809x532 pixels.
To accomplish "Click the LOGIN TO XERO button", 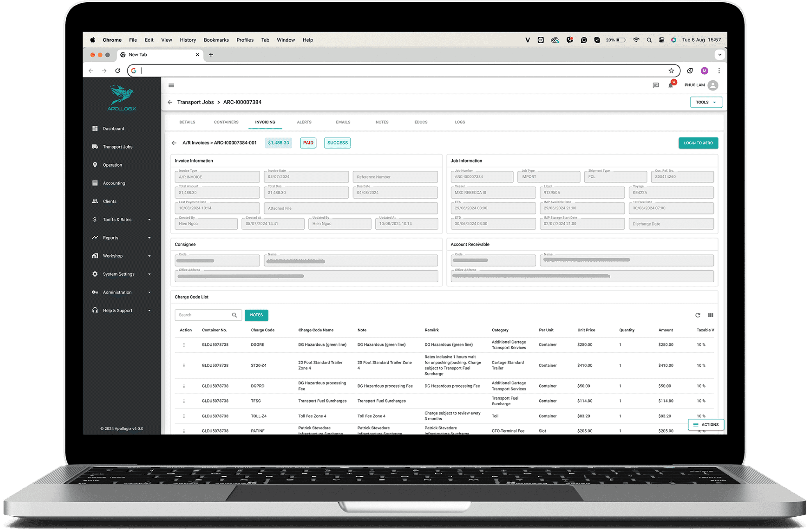I will [698, 143].
